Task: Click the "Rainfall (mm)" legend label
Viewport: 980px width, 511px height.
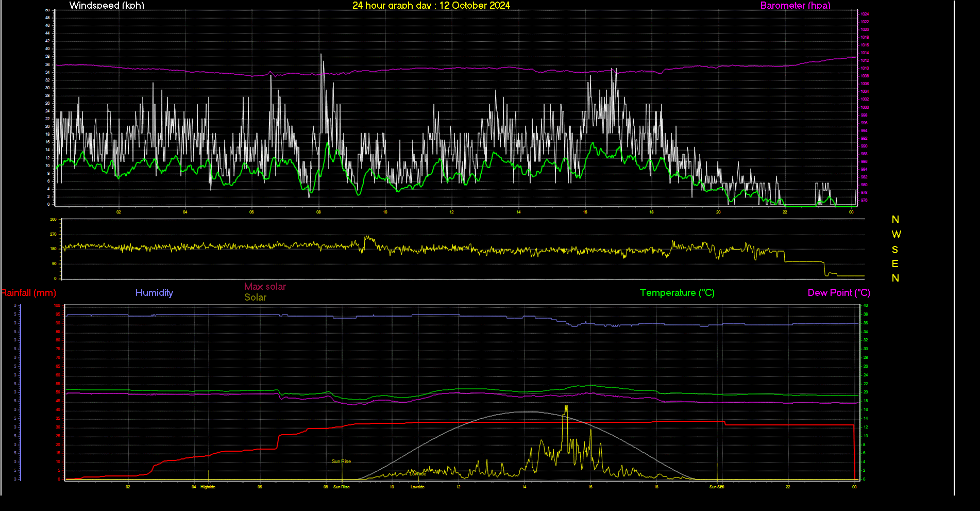Action: [x=28, y=293]
